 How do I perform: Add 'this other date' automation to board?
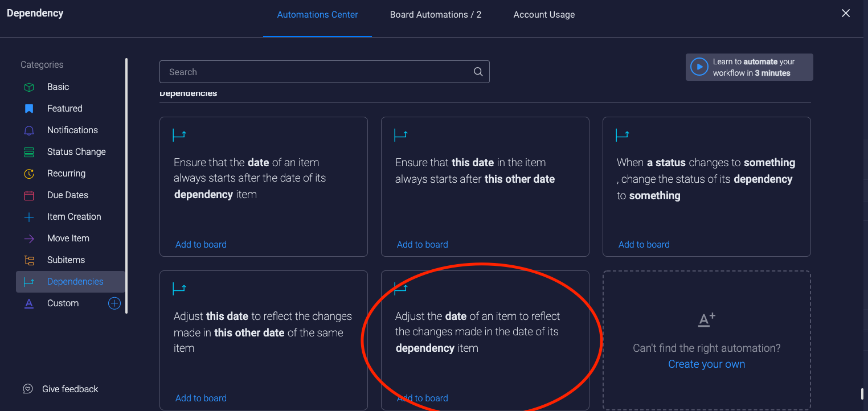click(422, 245)
